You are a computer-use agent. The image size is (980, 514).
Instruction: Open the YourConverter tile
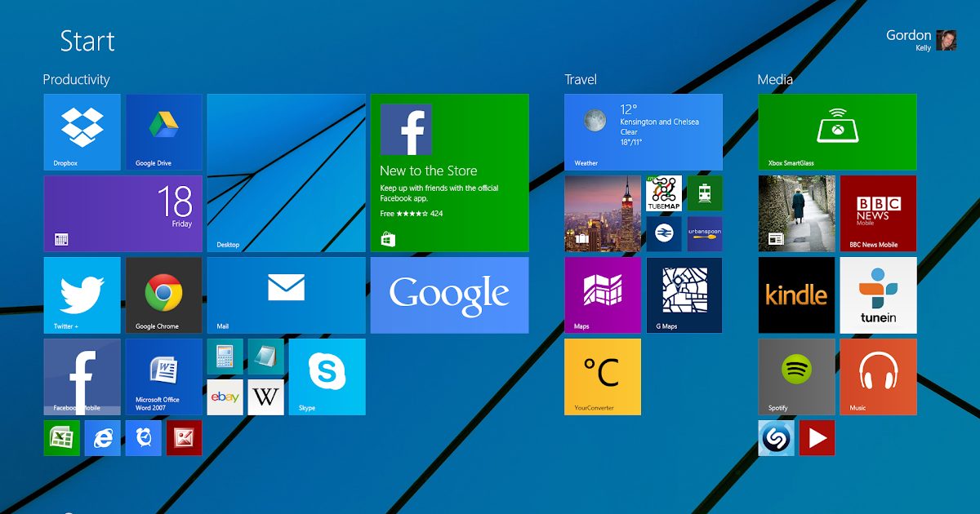603,377
